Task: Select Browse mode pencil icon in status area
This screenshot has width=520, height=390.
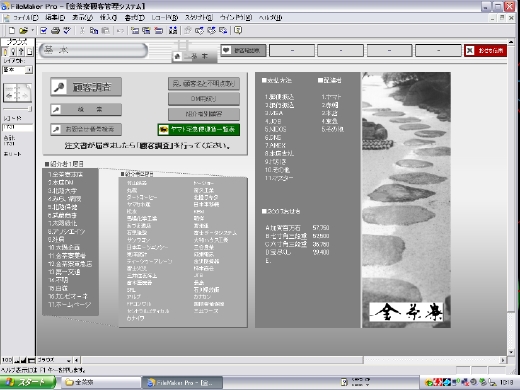Action: 5,52
